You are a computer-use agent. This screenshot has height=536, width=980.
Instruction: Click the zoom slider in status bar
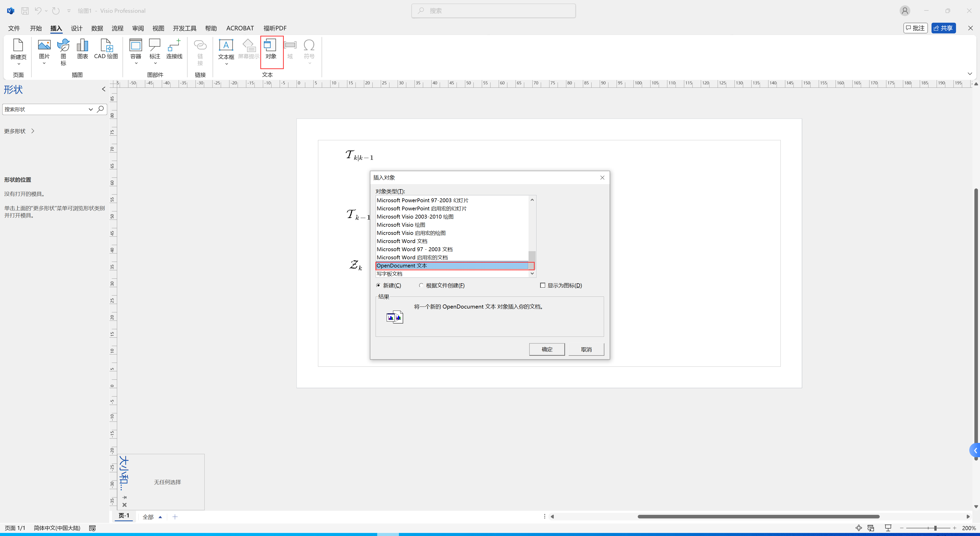pyautogui.click(x=935, y=528)
